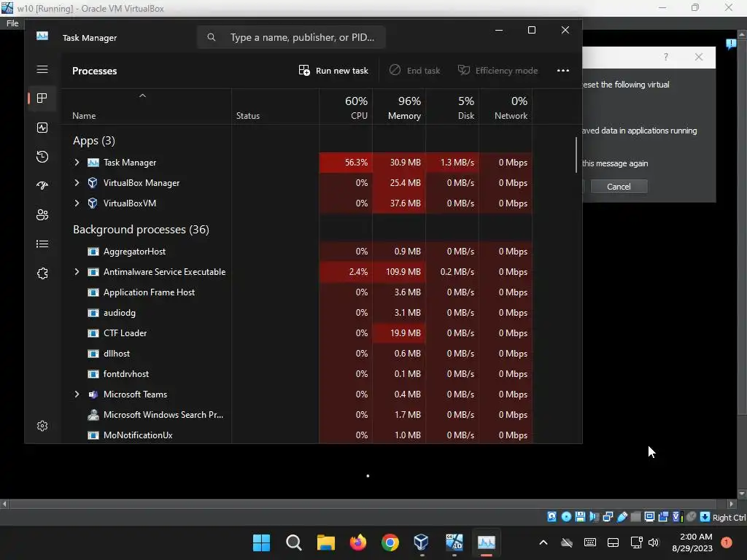Click the End task button
Viewport: 747px width, 560px height.
(414, 71)
